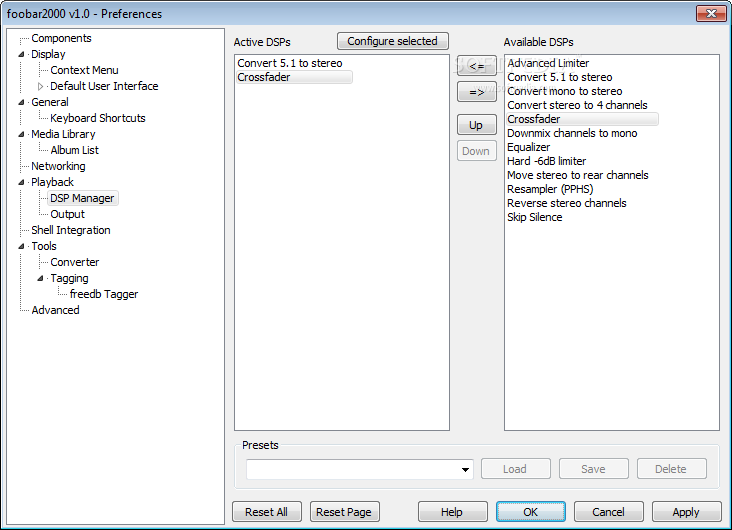Select the Display tree label
Image resolution: width=732 pixels, height=530 pixels.
[48, 54]
